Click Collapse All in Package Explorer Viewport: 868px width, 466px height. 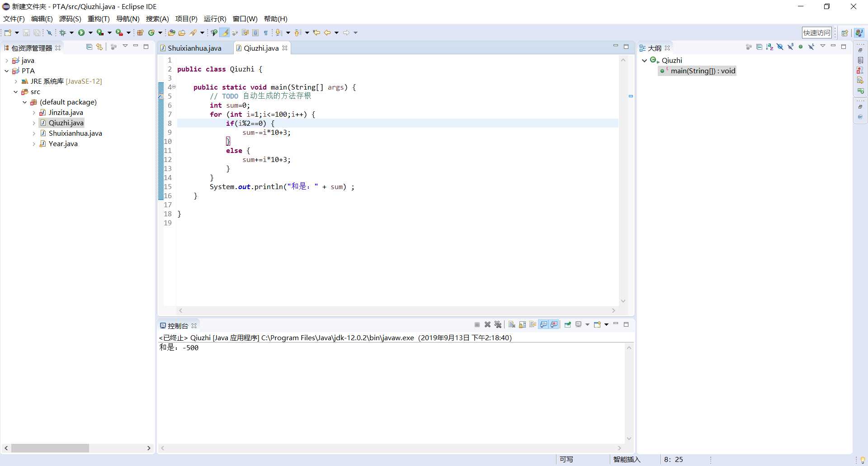click(89, 47)
